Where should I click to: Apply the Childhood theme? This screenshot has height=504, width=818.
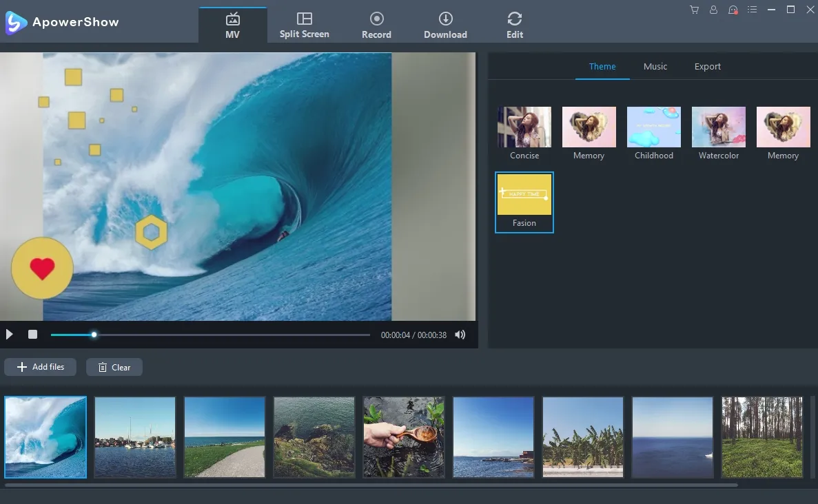click(x=653, y=127)
